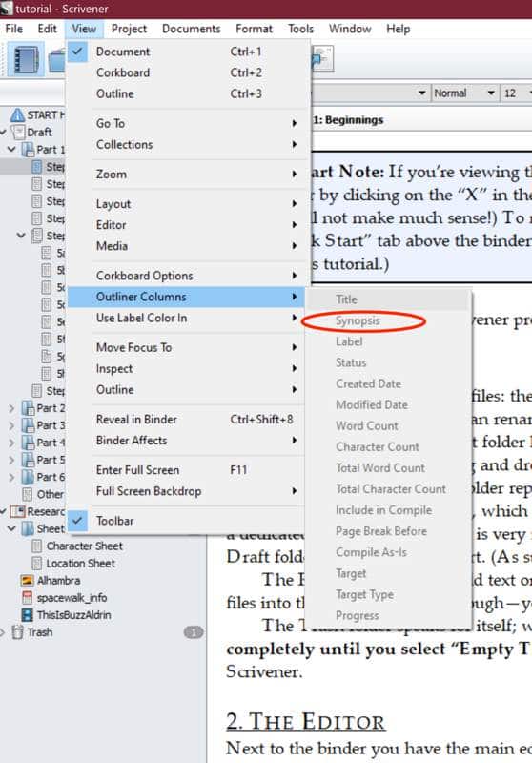The width and height of the screenshot is (532, 763).
Task: Open the Edit menu
Action: (x=47, y=29)
